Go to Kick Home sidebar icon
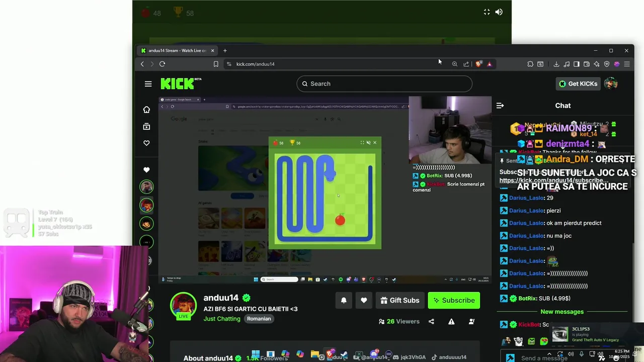 [x=146, y=110]
